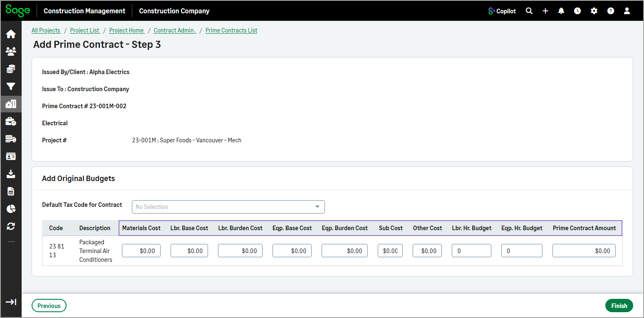Viewport: 644px width, 318px height.
Task: Open the delivery truck sidebar icon
Action: [11, 139]
